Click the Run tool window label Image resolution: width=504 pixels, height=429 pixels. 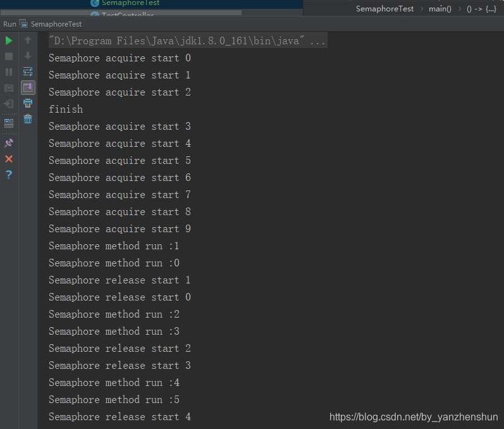pyautogui.click(x=9, y=24)
